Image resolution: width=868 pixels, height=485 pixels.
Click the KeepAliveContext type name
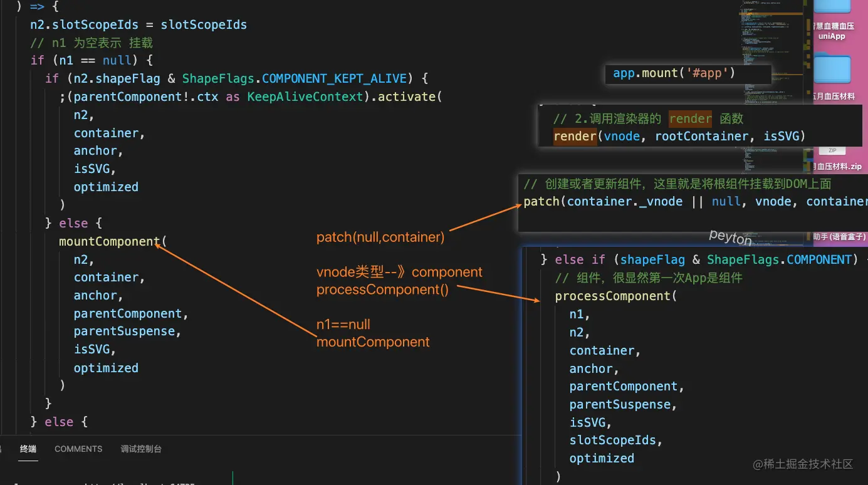pyautogui.click(x=305, y=96)
